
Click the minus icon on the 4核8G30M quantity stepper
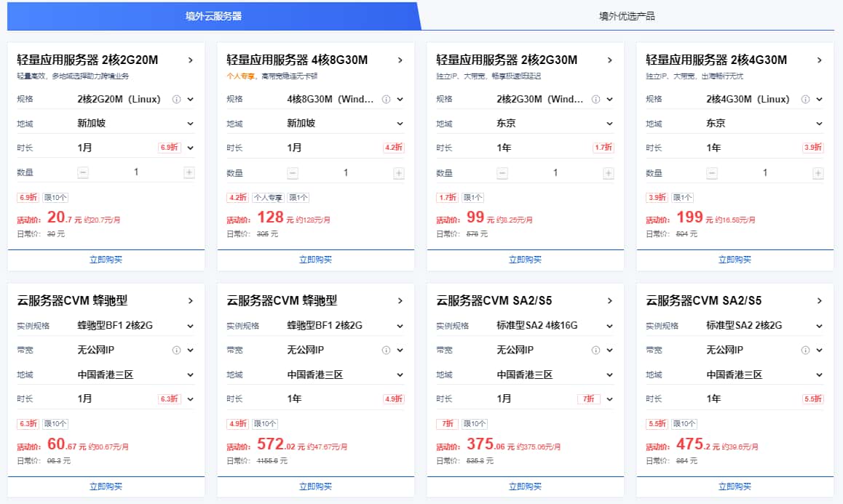pyautogui.click(x=292, y=172)
